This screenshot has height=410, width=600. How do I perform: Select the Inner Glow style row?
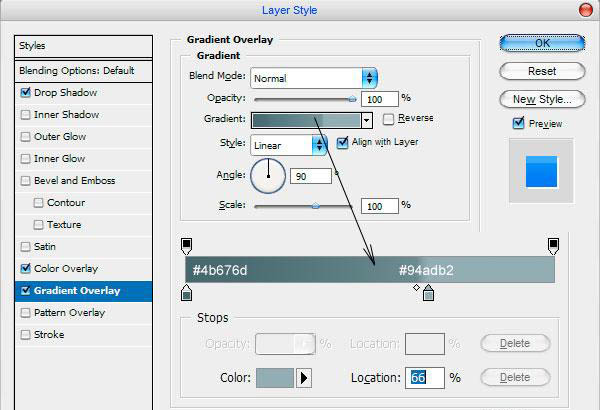83,158
